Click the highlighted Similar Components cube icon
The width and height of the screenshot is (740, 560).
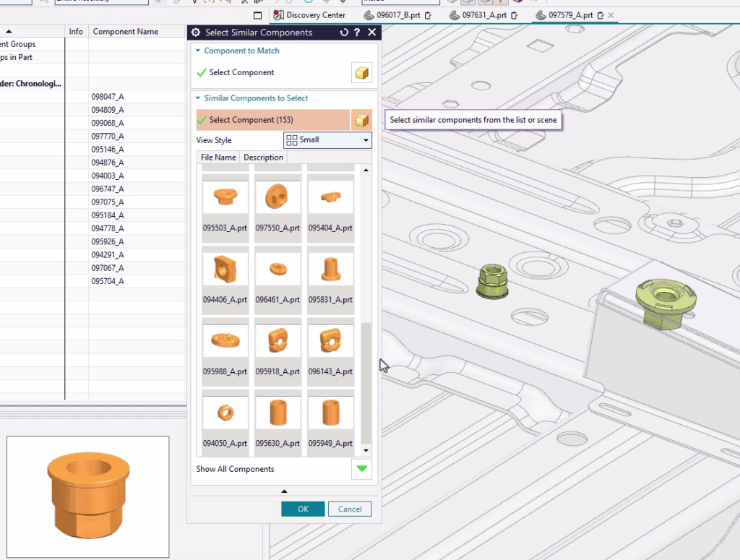[361, 120]
